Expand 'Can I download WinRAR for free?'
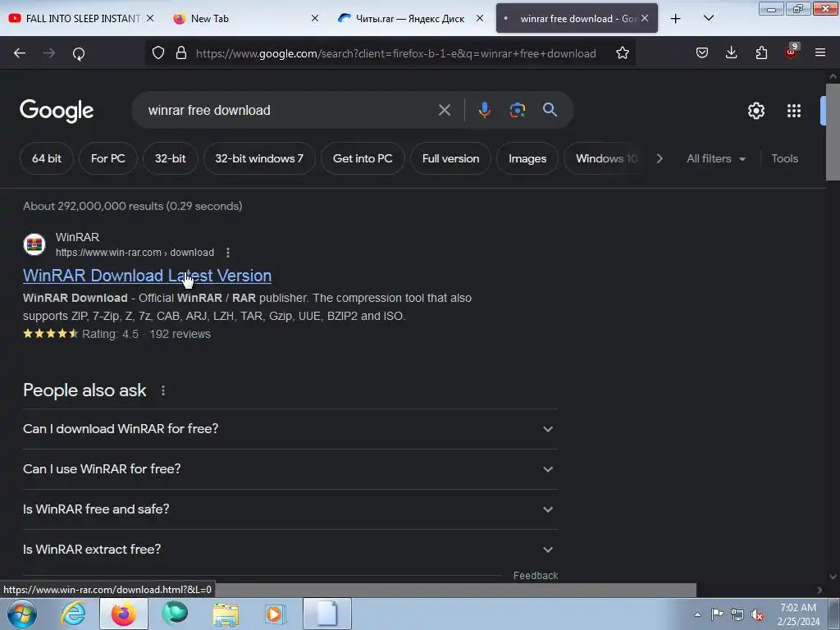Screen dimensions: 840x630 290,429
